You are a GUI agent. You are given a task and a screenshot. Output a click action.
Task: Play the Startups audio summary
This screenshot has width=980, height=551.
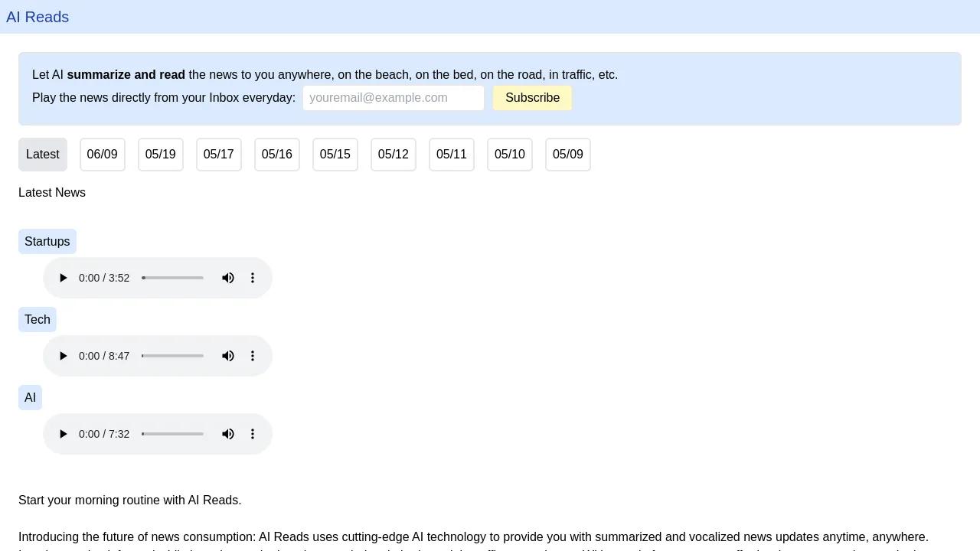coord(64,278)
